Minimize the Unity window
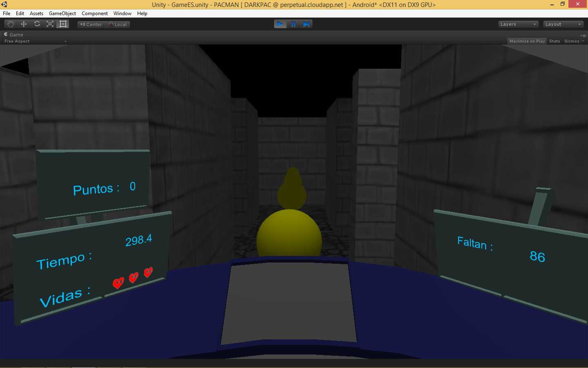This screenshot has width=588, height=368. coord(552,4)
